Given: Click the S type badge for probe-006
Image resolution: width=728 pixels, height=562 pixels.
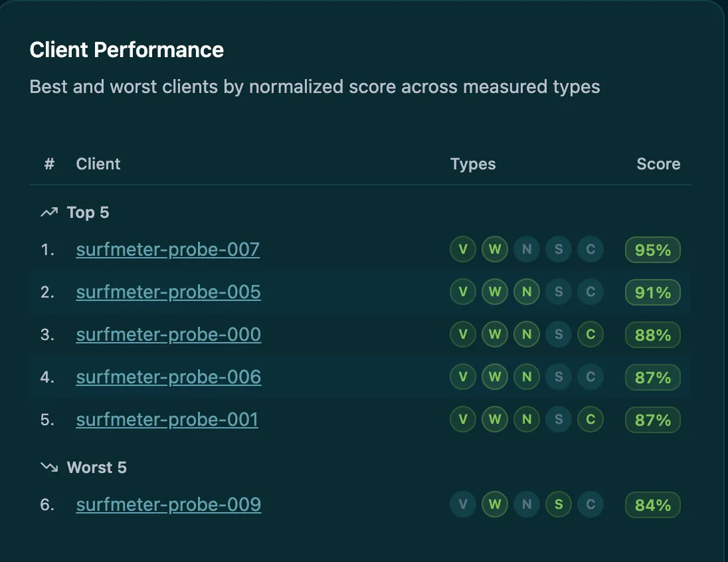Looking at the screenshot, I should coord(559,377).
